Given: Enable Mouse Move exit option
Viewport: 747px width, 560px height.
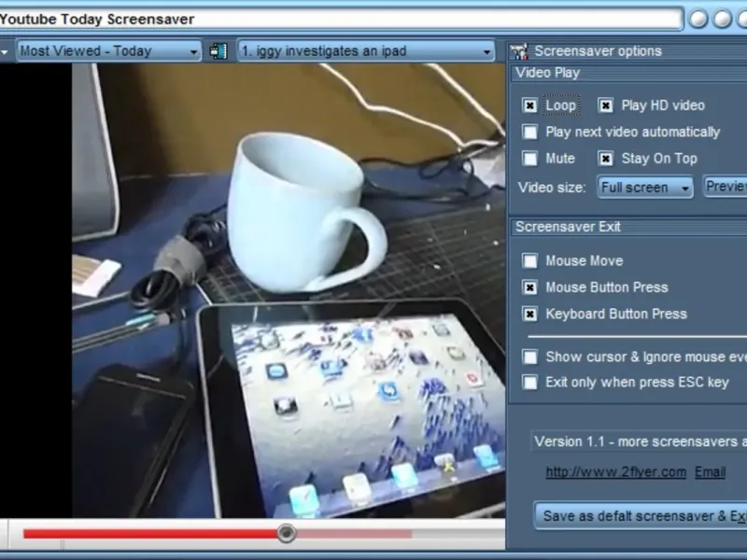Looking at the screenshot, I should [x=529, y=261].
